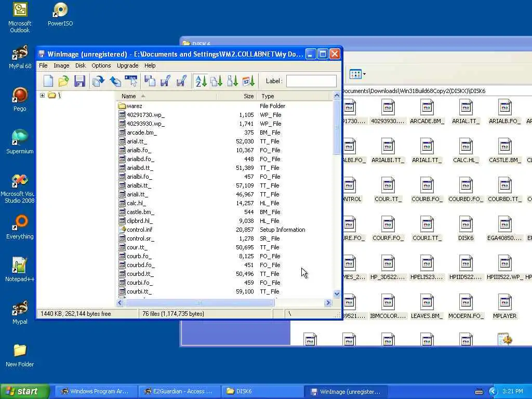Select the DISK6 file icon in explorer

tap(466, 229)
